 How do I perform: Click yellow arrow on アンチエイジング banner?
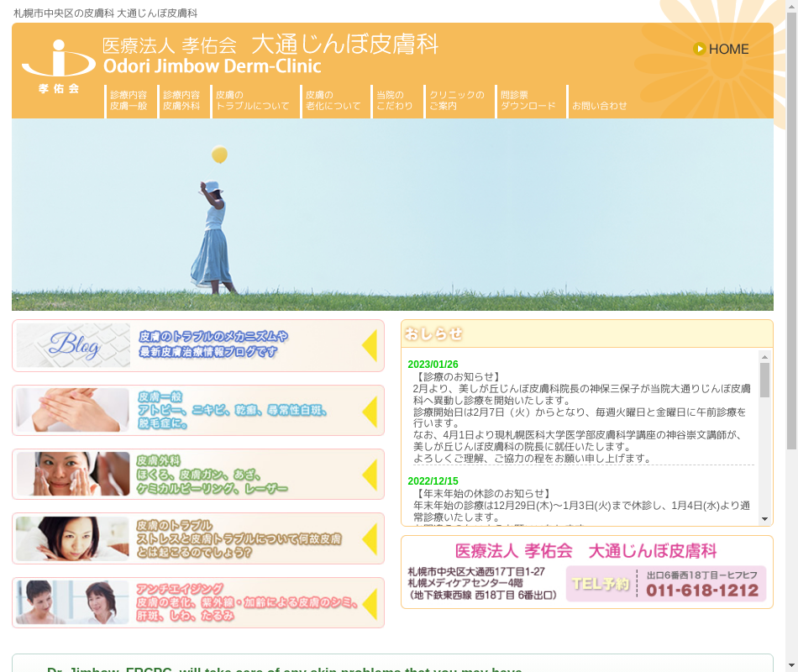[x=369, y=602]
